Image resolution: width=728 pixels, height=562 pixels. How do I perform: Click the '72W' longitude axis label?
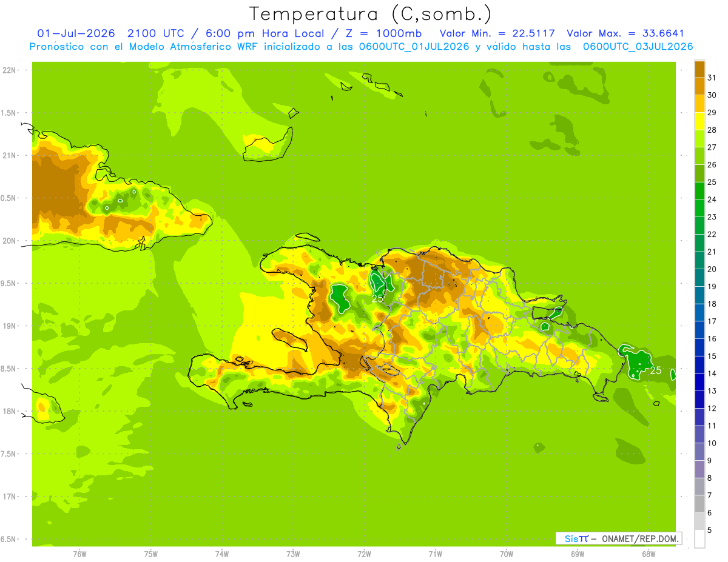[364, 554]
